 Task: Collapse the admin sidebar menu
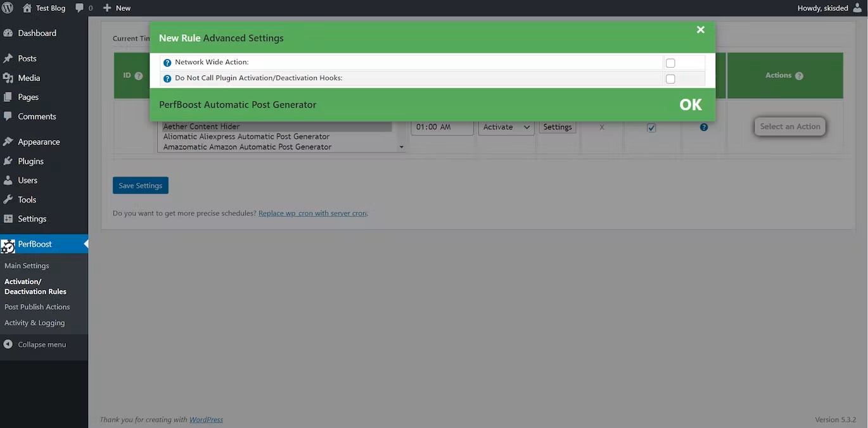point(35,344)
